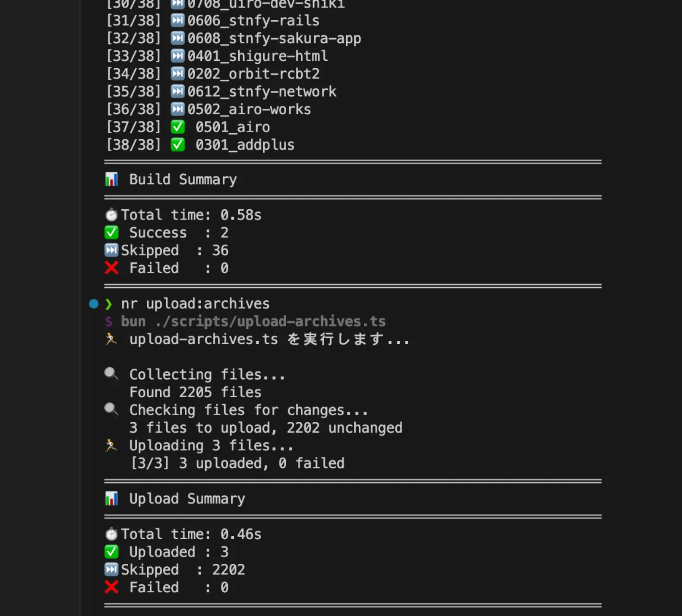Click the green checkmark next to 0301_addplus
This screenshot has width=682, height=616.
click(x=177, y=145)
